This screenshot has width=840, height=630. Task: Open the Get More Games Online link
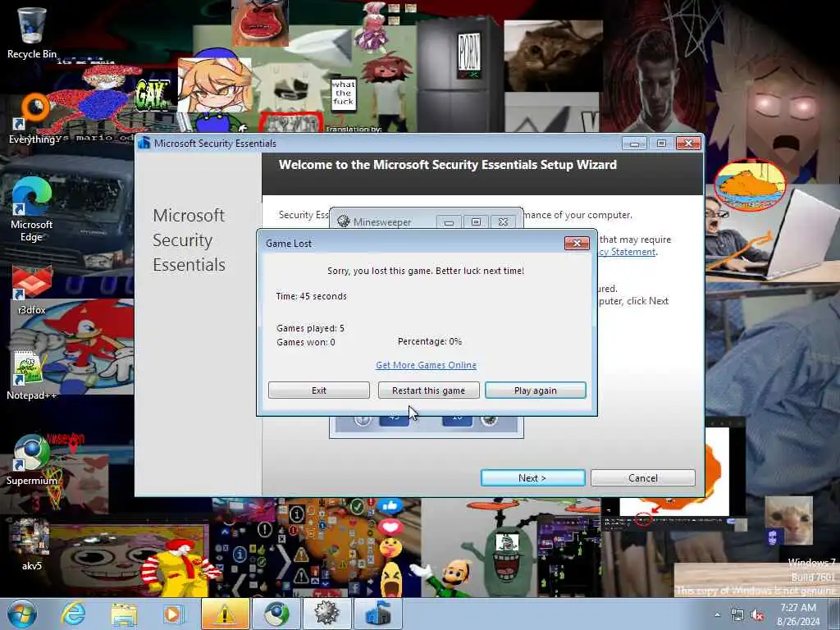click(x=426, y=365)
